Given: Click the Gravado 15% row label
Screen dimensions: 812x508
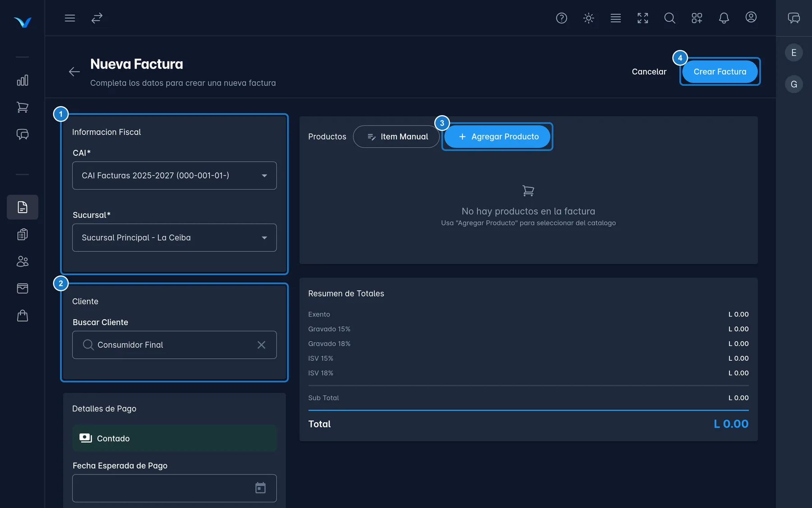Looking at the screenshot, I should [329, 329].
